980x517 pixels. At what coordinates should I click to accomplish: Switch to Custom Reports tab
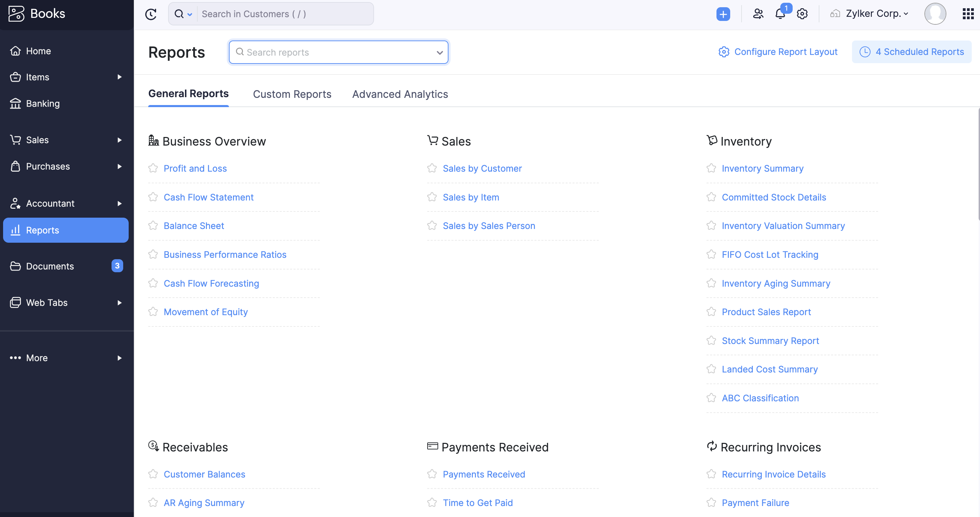(x=292, y=94)
